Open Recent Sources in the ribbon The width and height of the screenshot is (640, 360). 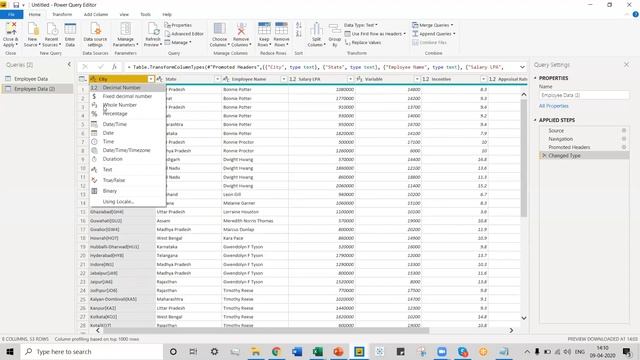pyautogui.click(x=52, y=35)
